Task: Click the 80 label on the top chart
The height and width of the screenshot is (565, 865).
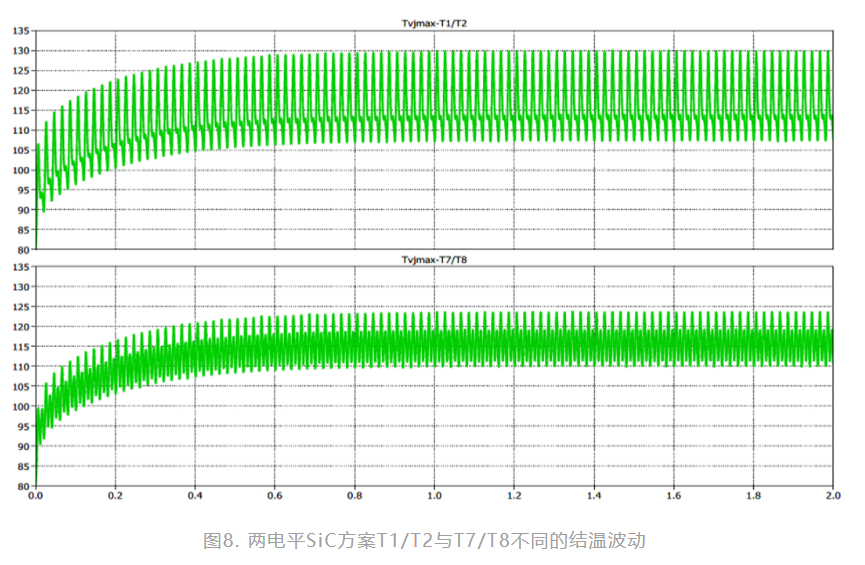Action: 22,249
